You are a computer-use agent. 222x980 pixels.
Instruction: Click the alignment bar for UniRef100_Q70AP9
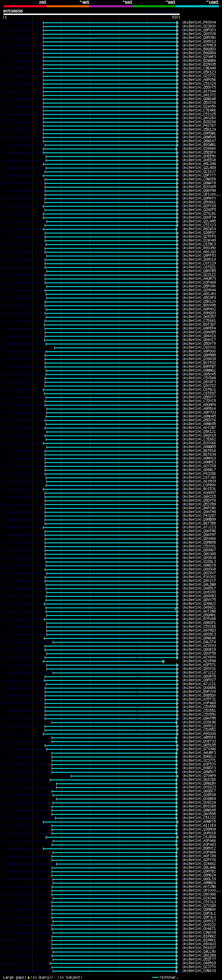click(124, 776)
